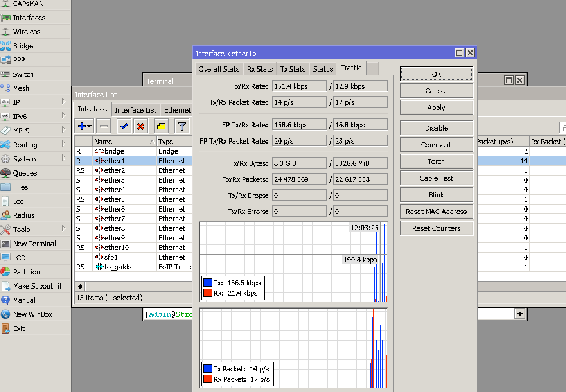Click the blue checkmark Enable button
Screen dimensions: 566x392
124,126
